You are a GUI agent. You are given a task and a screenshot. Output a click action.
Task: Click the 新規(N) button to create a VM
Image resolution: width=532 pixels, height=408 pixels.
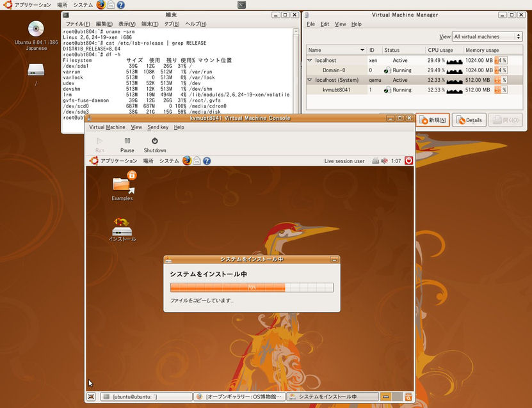(433, 120)
